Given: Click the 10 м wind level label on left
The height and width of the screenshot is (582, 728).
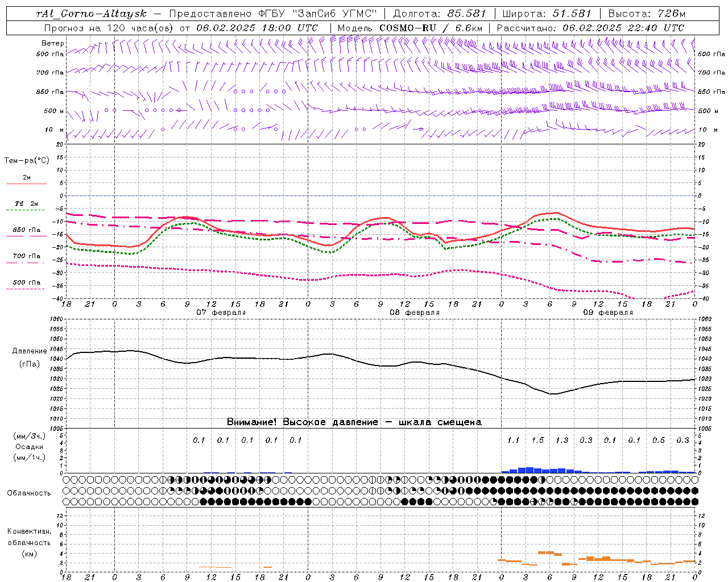Looking at the screenshot, I should 55,130.
